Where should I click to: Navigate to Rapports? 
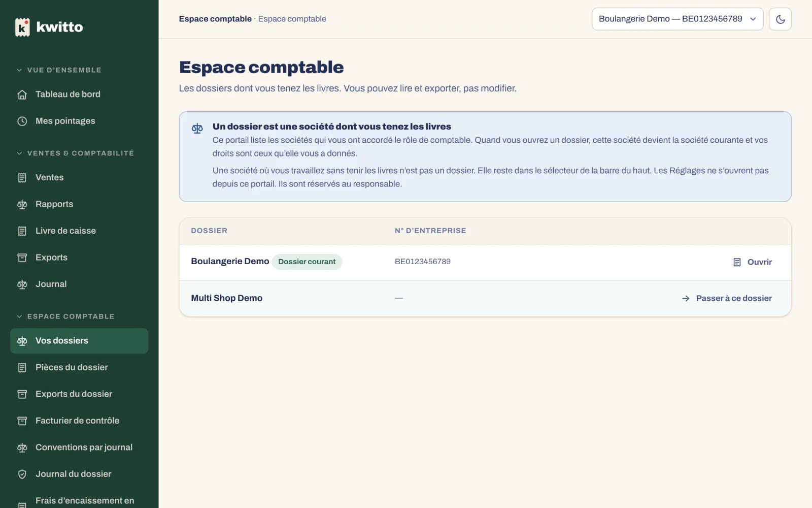point(79,204)
